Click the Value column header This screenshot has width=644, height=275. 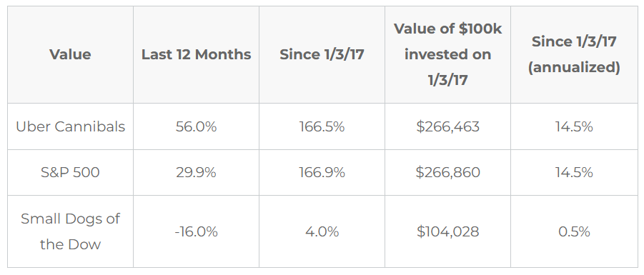(70, 54)
